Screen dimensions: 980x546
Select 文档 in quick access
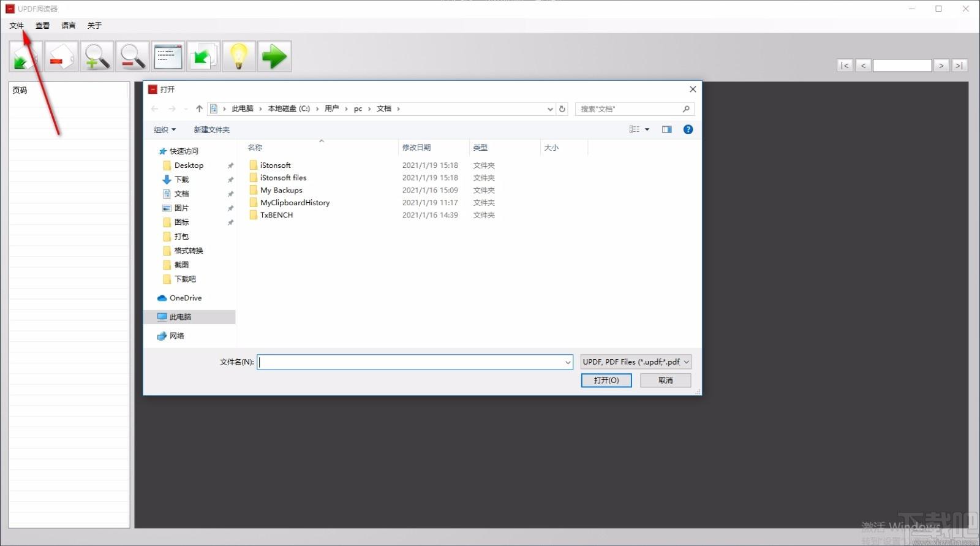(181, 194)
